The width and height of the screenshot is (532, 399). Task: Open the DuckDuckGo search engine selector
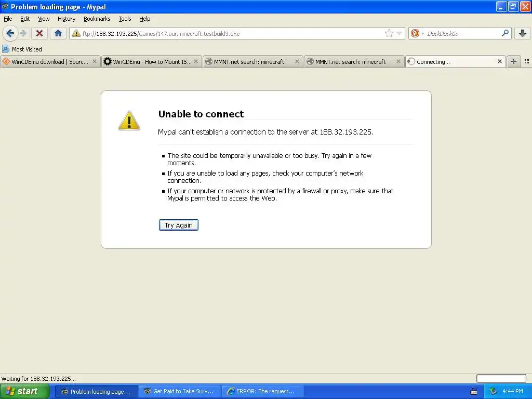click(x=417, y=33)
